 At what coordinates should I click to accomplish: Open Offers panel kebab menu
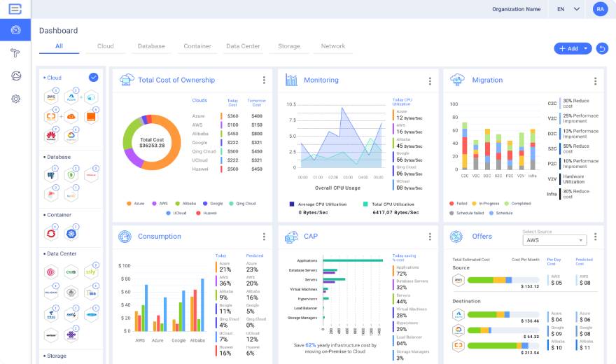point(596,237)
